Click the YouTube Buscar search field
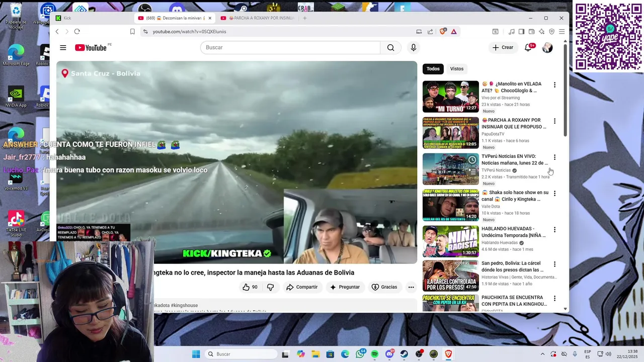This screenshot has height=362, width=644. point(290,48)
